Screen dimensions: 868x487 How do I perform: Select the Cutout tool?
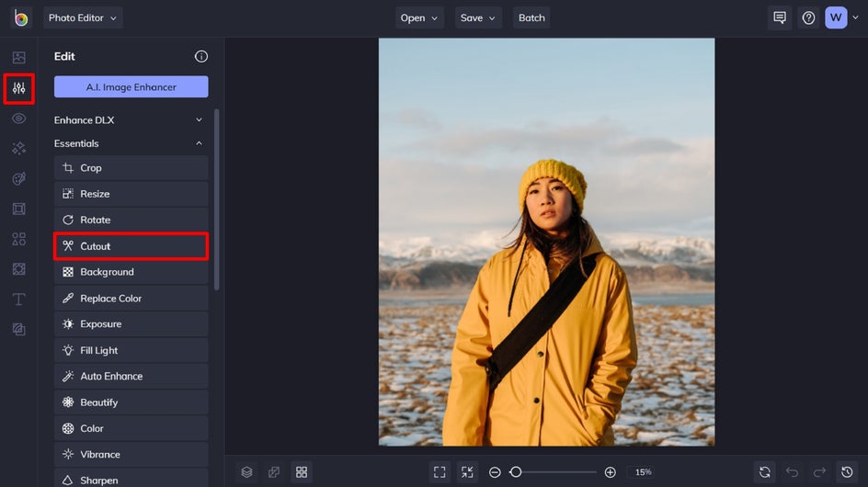tap(131, 246)
